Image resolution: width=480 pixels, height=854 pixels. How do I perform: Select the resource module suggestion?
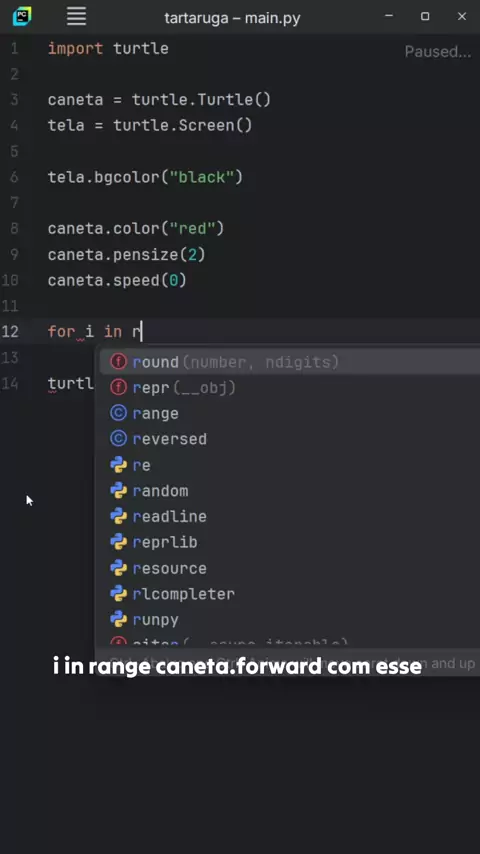(x=289, y=568)
